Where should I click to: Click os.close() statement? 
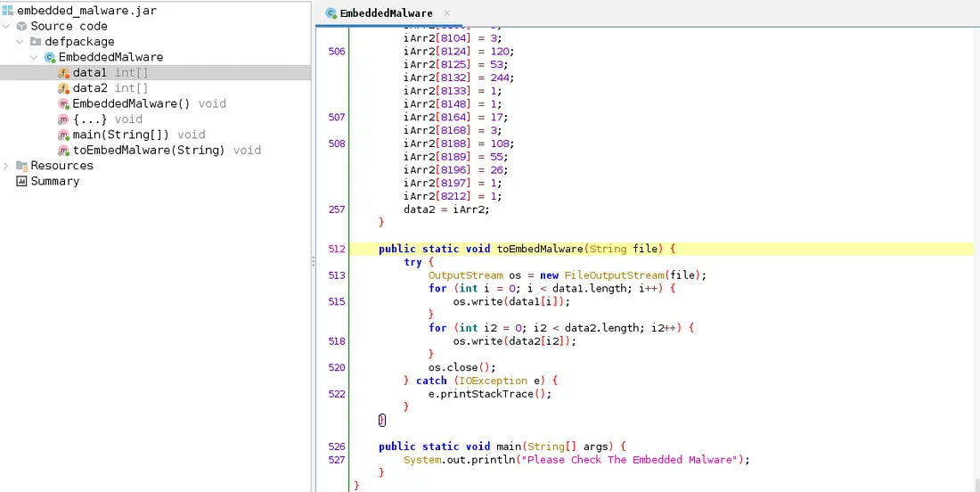[x=461, y=367]
